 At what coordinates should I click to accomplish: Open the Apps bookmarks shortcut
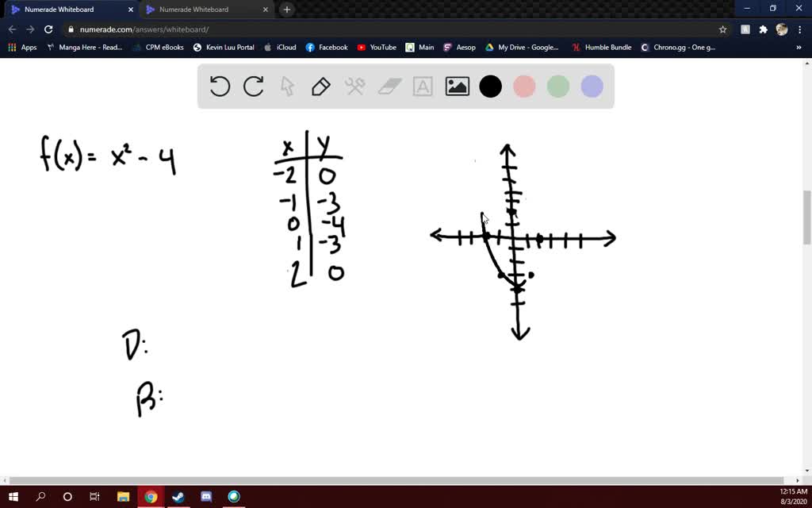click(22, 47)
